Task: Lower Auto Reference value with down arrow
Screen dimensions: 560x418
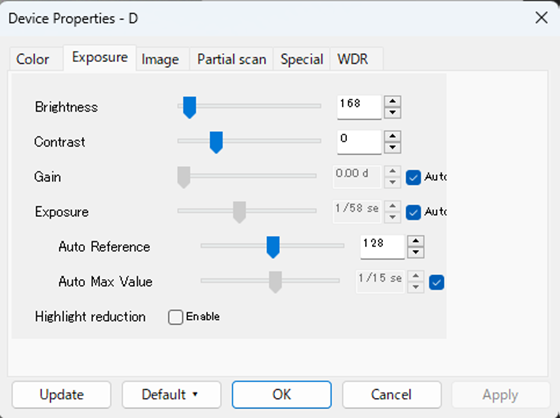Action: click(x=415, y=252)
